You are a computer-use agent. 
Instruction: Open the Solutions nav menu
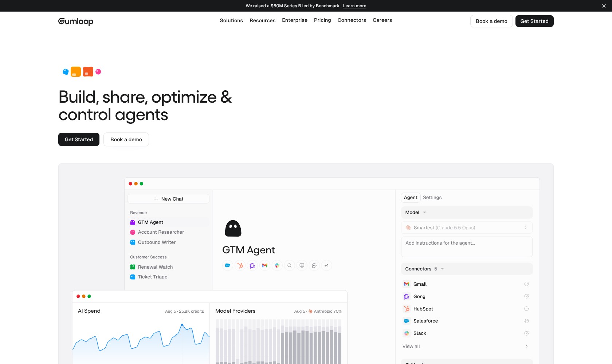click(231, 20)
